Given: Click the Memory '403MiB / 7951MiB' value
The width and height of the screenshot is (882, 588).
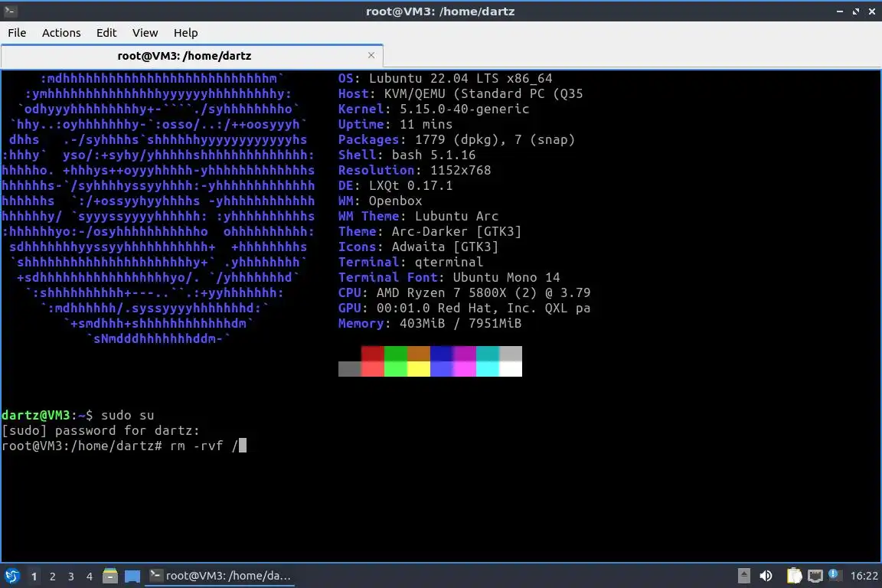Looking at the screenshot, I should tap(461, 324).
